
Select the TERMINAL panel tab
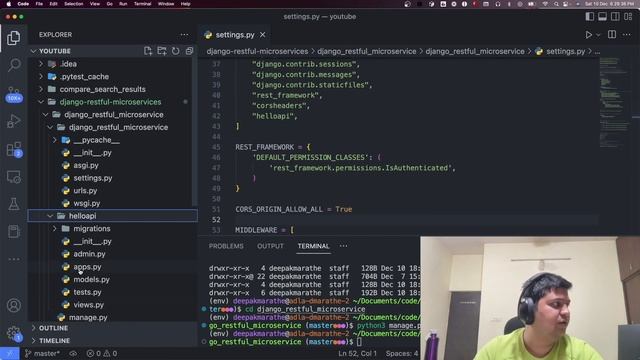click(313, 246)
